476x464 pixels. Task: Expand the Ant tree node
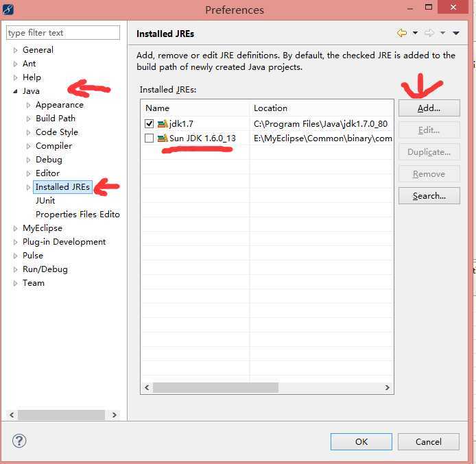[16, 64]
